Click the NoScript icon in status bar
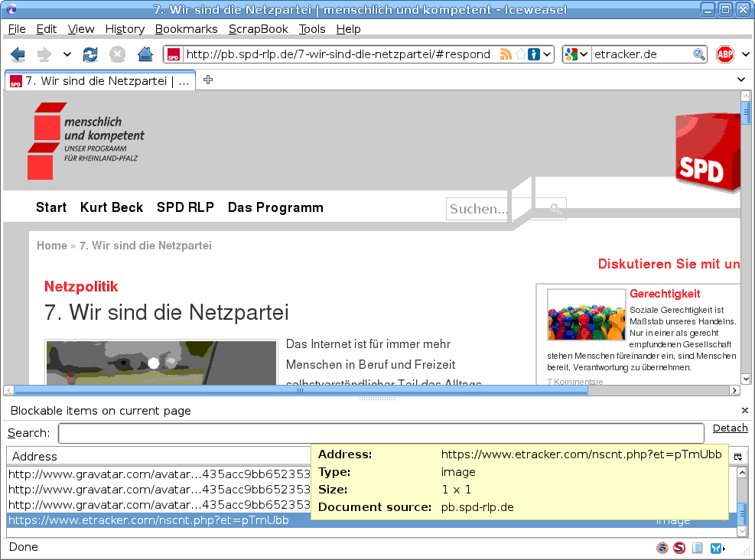755x560 pixels. point(679,548)
